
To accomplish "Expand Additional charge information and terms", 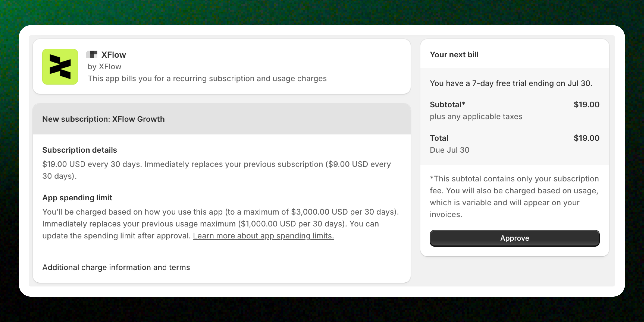I will click(116, 267).
